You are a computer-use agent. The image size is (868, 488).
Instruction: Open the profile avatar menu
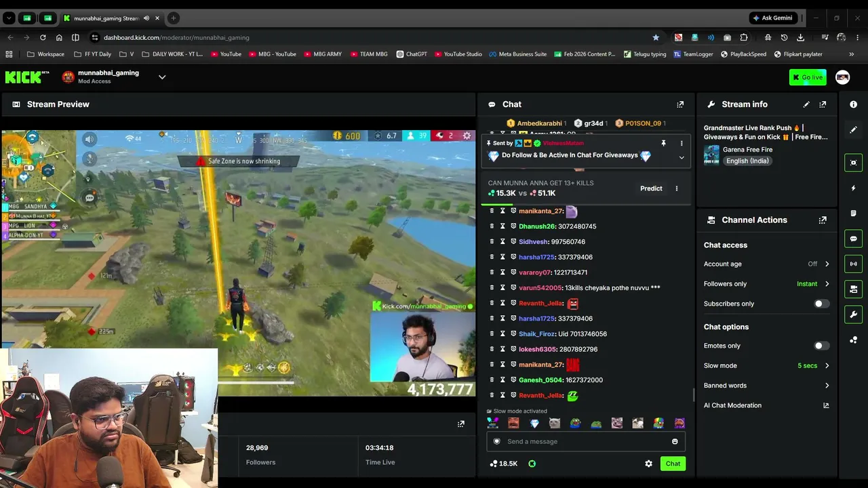(x=842, y=77)
